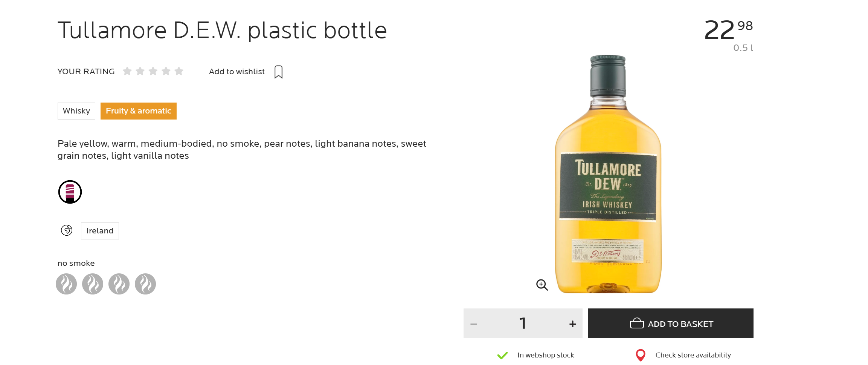
Task: Click the Ireland country tag
Action: (100, 231)
